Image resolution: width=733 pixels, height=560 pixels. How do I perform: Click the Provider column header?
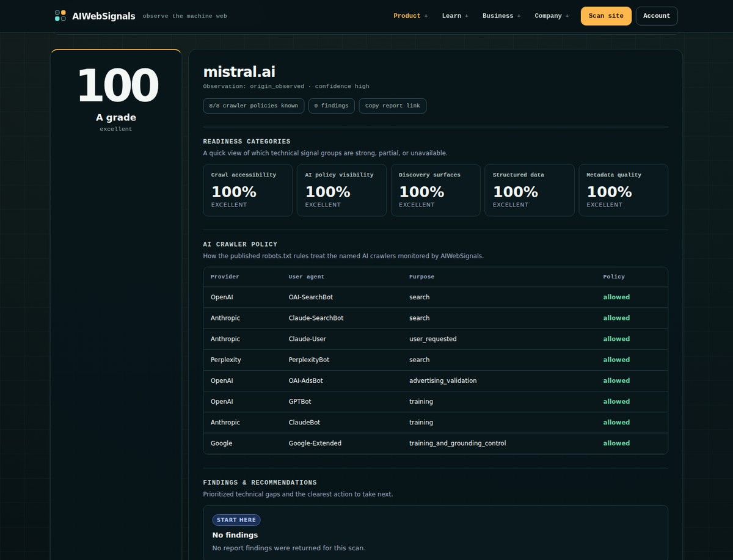[225, 277]
